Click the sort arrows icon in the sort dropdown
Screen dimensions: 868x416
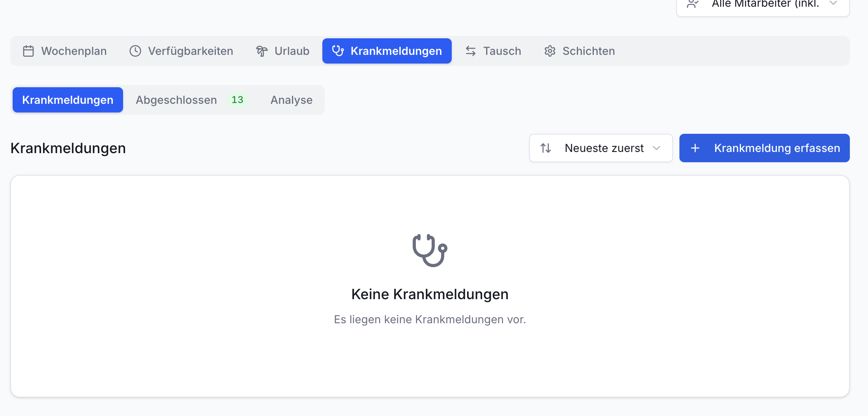point(546,148)
